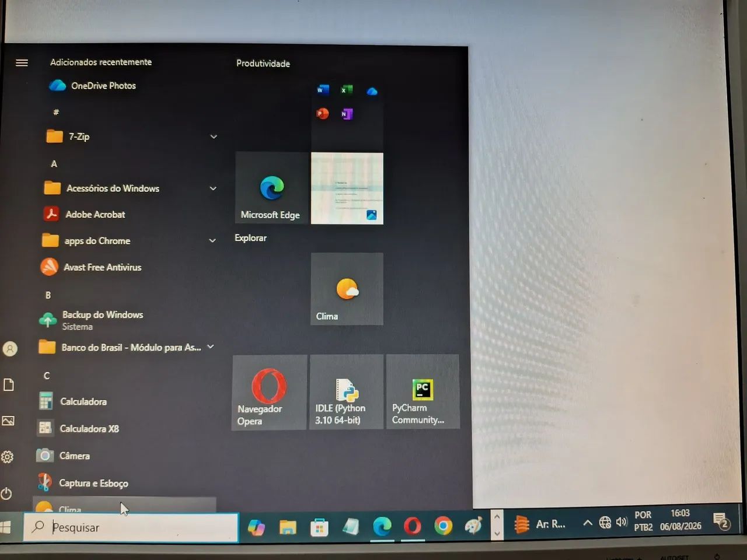Show hidden system tray icons
Viewport: 747px width, 560px height.
pyautogui.click(x=588, y=523)
